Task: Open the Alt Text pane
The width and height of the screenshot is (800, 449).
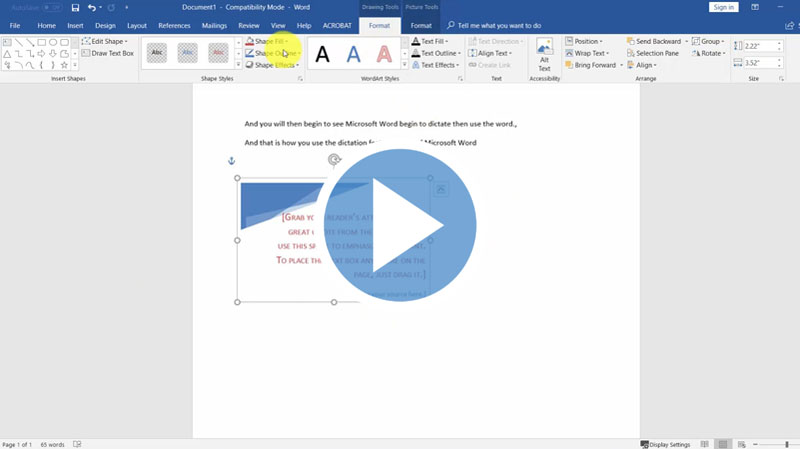Action: [544, 54]
